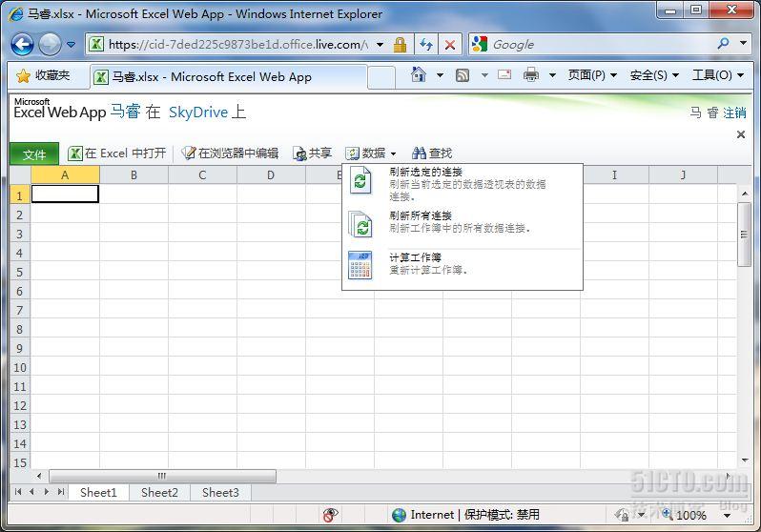Click the IE Back navigation arrow
Screen dimensions: 761x532
(x=22, y=45)
